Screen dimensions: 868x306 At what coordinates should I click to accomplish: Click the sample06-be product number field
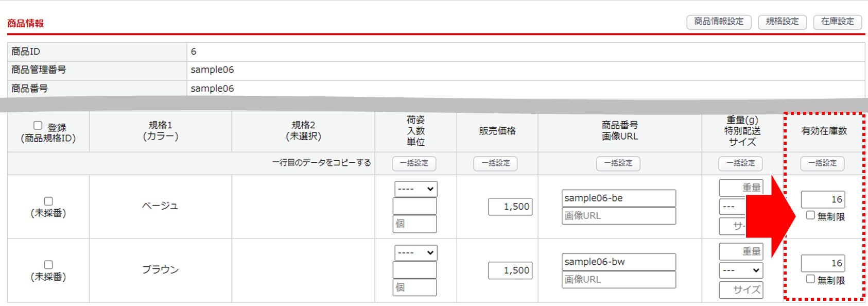[x=618, y=198]
